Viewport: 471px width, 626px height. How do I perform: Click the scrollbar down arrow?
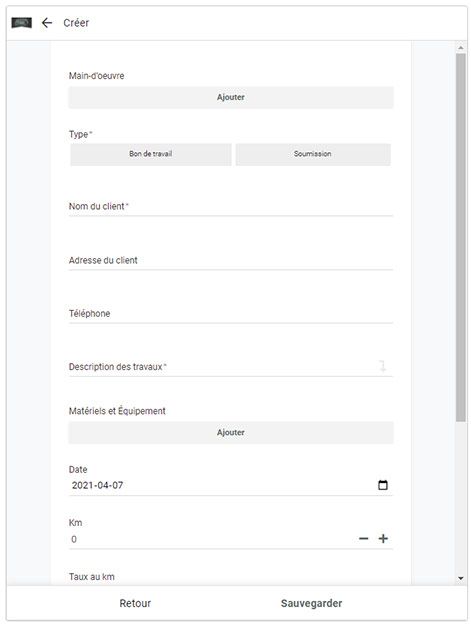461,578
